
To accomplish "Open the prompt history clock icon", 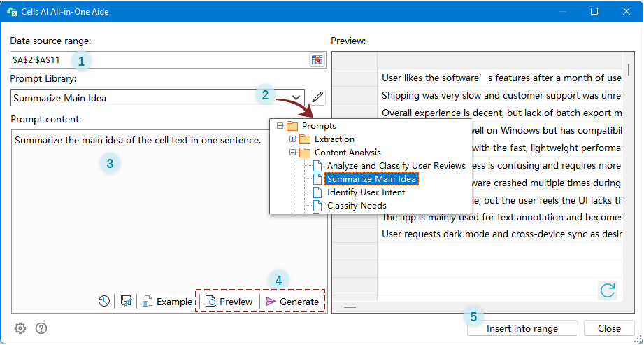I will point(104,302).
